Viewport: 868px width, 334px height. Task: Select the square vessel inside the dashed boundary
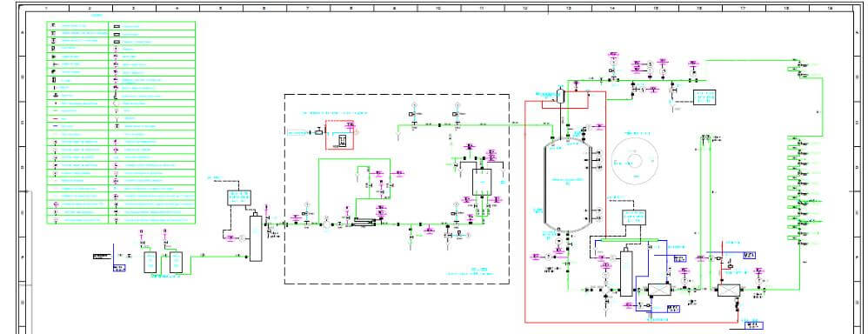483,181
